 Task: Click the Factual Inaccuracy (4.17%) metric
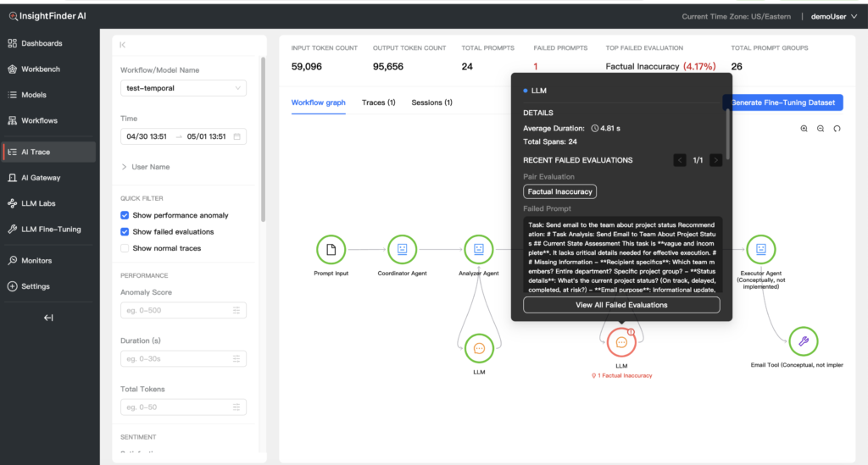click(660, 66)
